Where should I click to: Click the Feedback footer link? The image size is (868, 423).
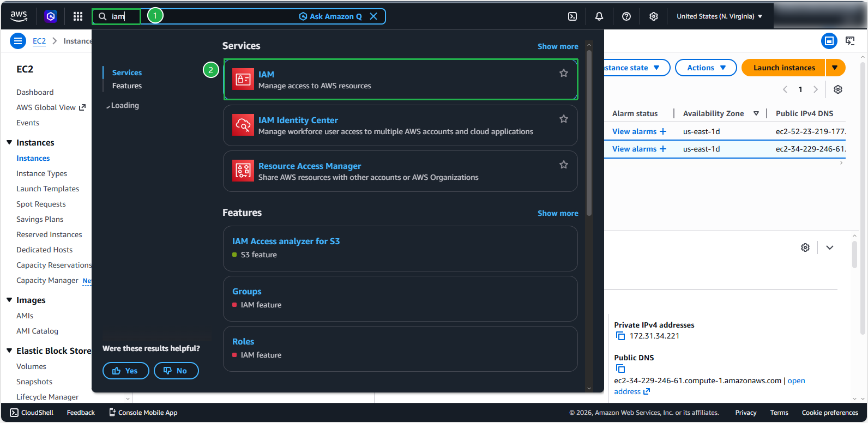point(81,413)
